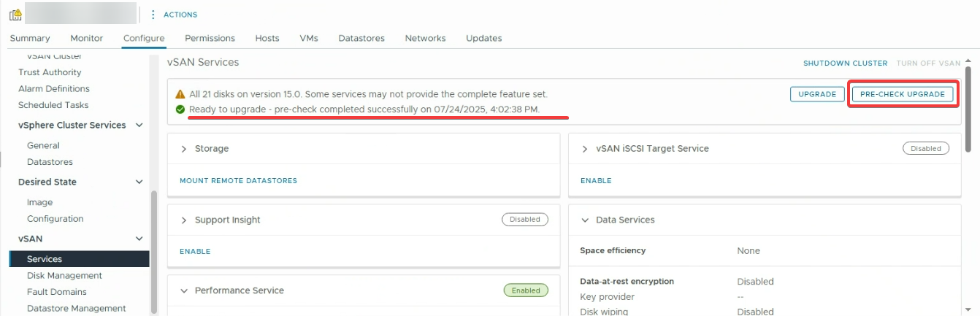This screenshot has width=980, height=316.
Task: Click the yellow warning triangle icon
Action: pyautogui.click(x=180, y=95)
